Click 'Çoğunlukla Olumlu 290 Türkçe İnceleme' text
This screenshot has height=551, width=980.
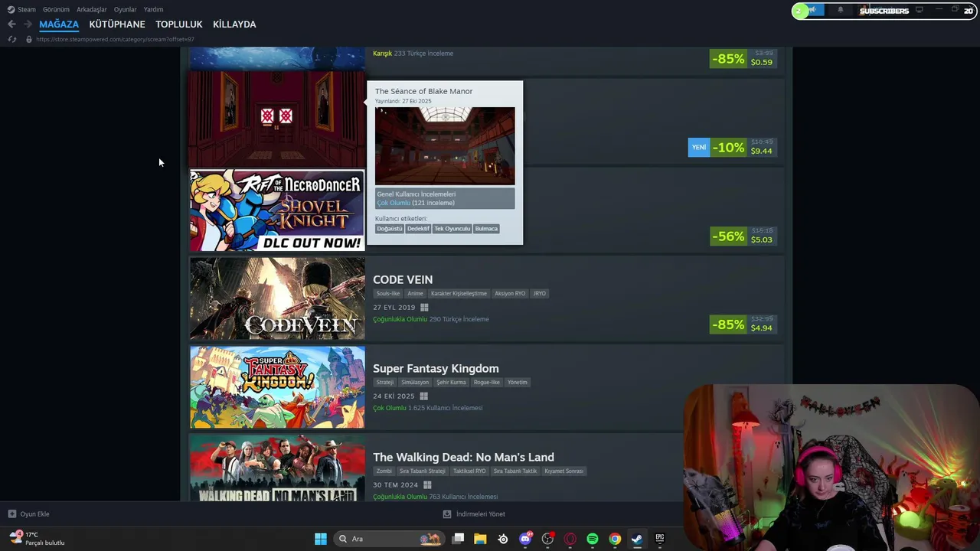tap(431, 319)
